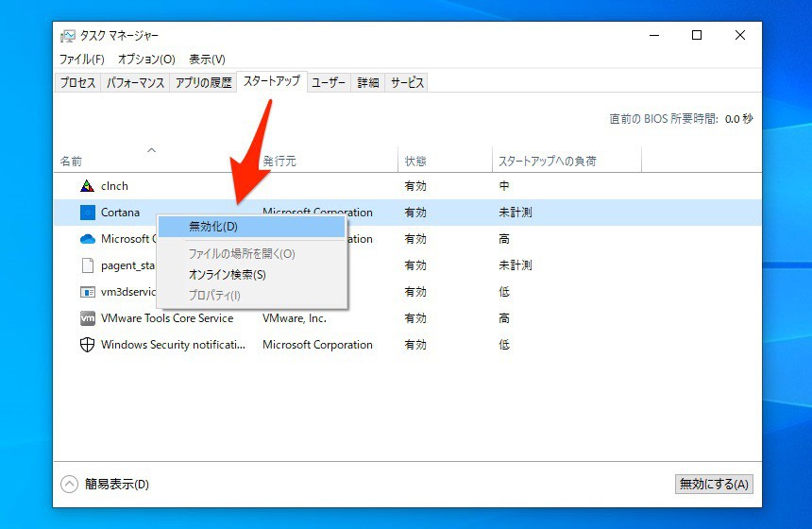Select Windows Security notificati... entry
The height and width of the screenshot is (529, 812).
pos(173,345)
